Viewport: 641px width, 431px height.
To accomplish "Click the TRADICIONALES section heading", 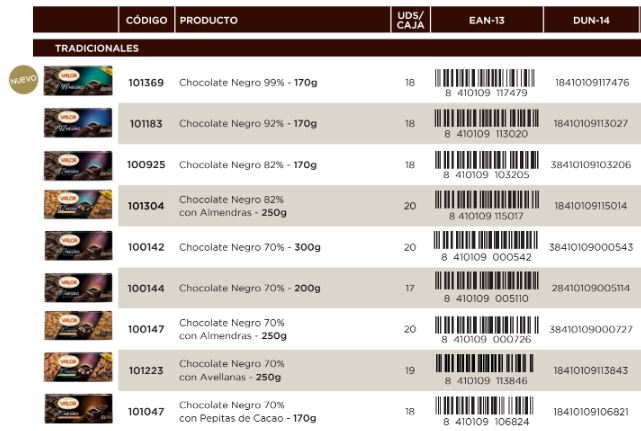I will pyautogui.click(x=97, y=48).
